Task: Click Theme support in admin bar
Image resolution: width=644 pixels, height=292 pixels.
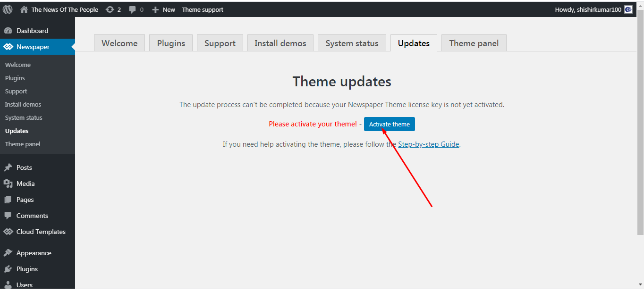Action: click(203, 9)
